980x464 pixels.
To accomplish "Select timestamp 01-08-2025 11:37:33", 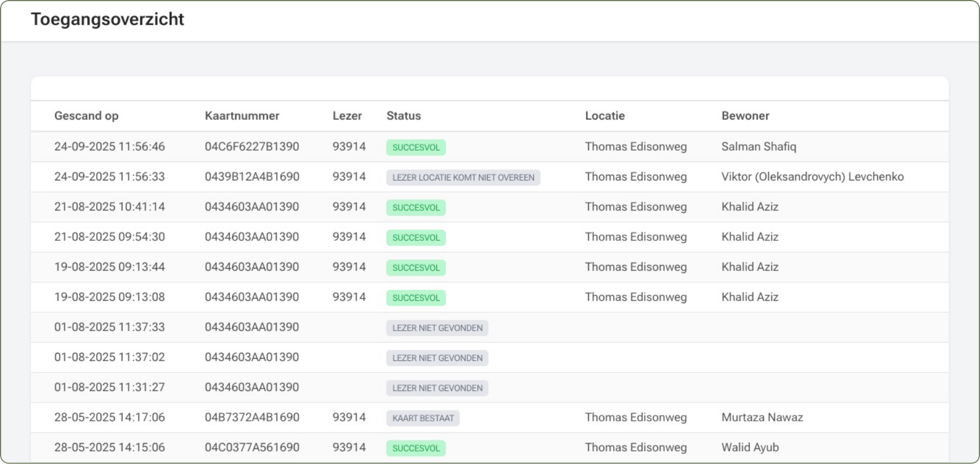I will coord(109,327).
